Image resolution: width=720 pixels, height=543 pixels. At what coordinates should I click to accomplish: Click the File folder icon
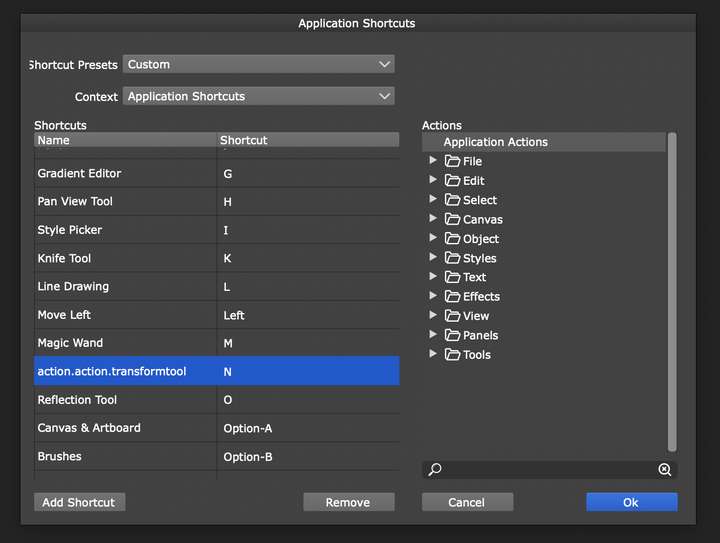pos(452,161)
